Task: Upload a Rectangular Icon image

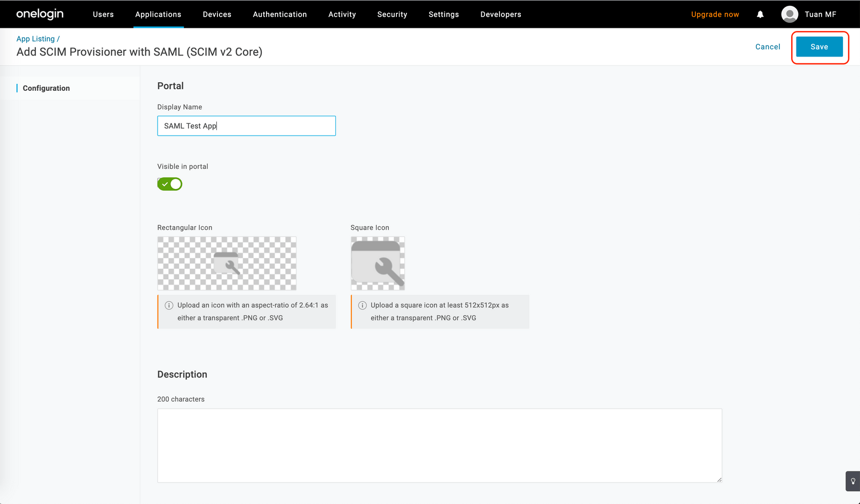Action: [x=227, y=264]
